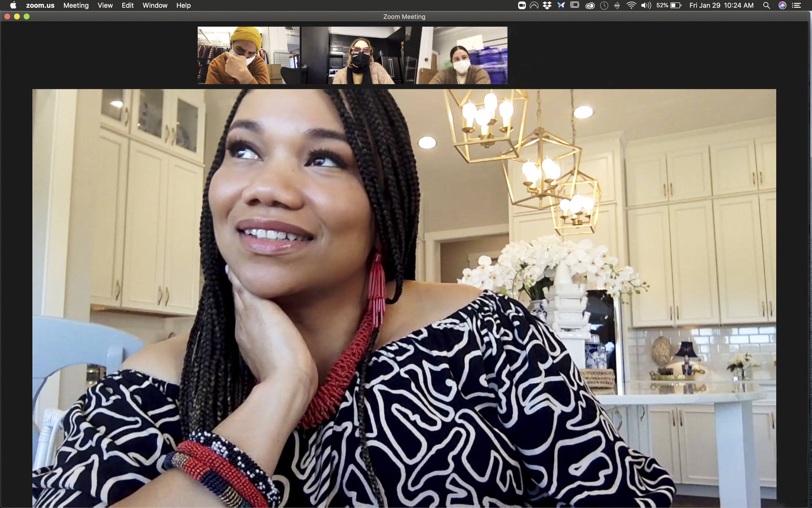
Task: Open the Window menu
Action: click(x=155, y=6)
